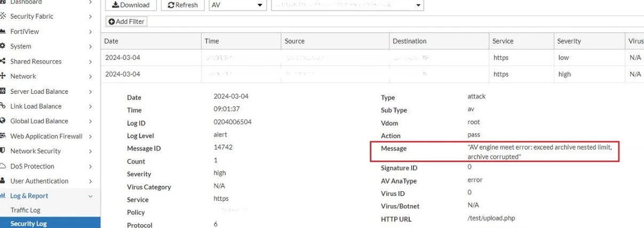
Task: Click the Web Application Firewall icon
Action: 3,136
